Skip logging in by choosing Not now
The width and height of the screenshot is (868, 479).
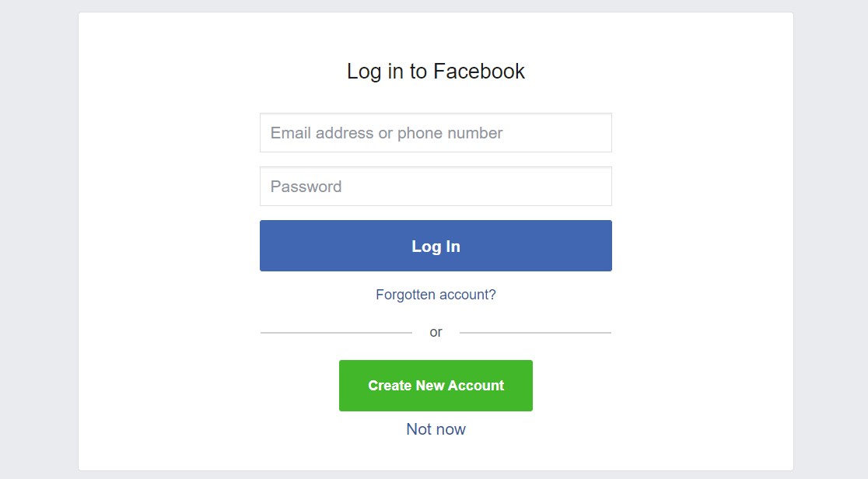click(436, 429)
